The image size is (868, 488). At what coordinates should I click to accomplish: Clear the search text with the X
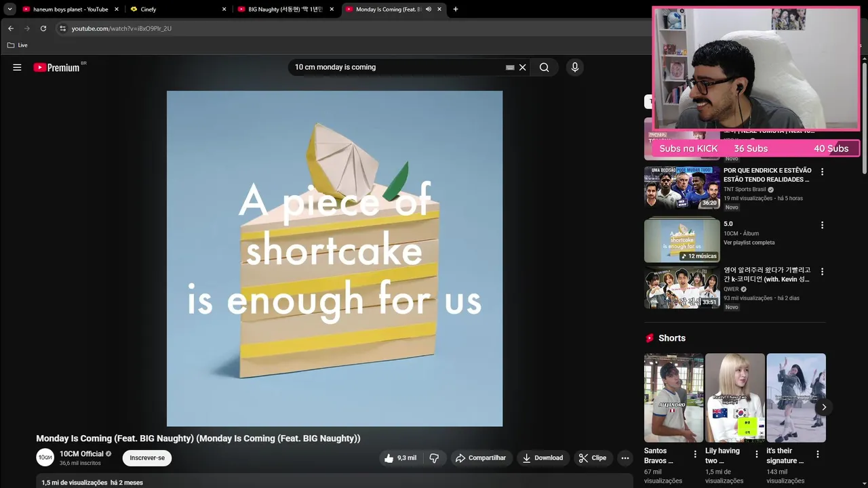523,67
